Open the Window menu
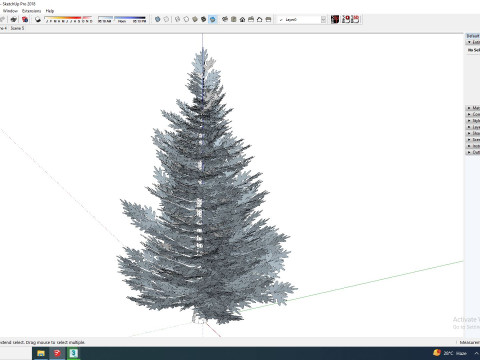This screenshot has width=480, height=360. click(x=10, y=11)
